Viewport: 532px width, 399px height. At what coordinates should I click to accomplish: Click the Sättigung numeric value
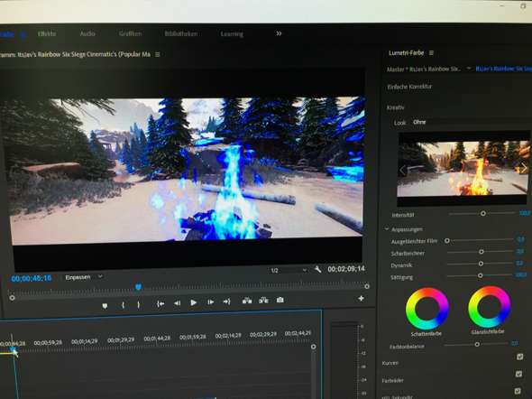pyautogui.click(x=521, y=274)
